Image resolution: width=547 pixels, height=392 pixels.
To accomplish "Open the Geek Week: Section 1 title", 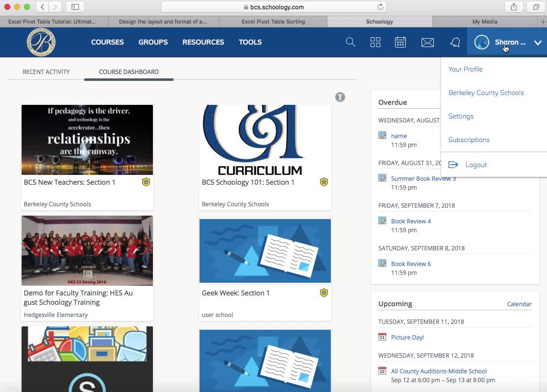I will coord(235,293).
